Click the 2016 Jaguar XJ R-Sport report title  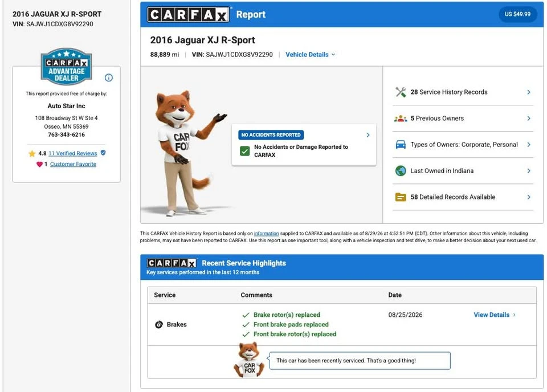point(202,40)
